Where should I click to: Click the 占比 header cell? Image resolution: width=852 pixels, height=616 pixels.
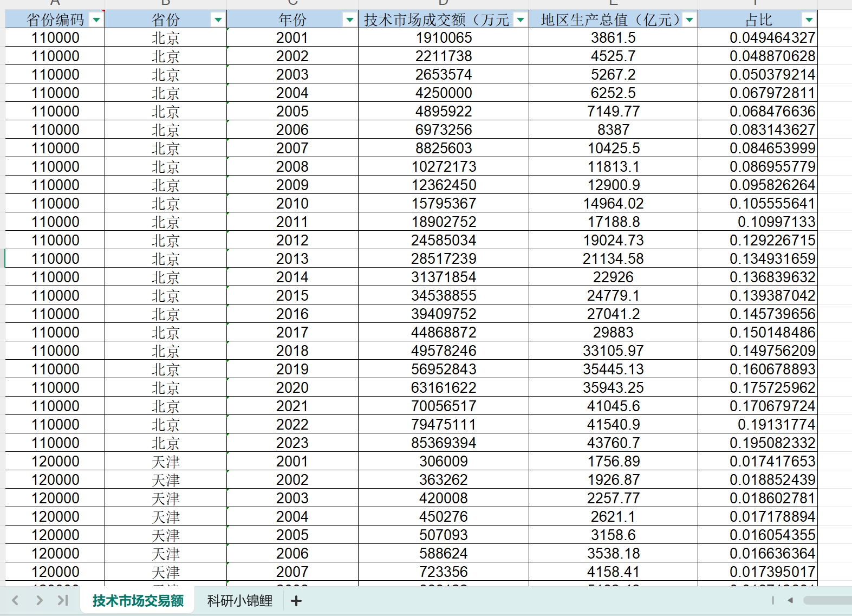tap(757, 20)
